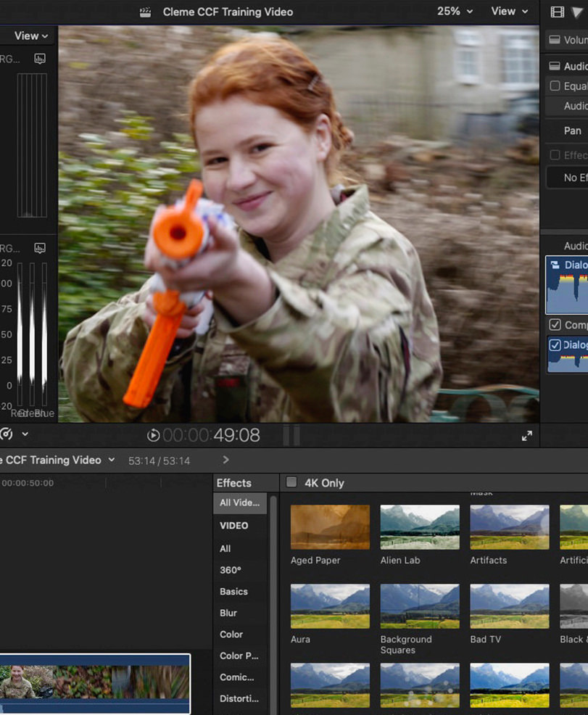588x715 pixels.
Task: Click the Cleme CCF Training Video title
Action: 228,12
